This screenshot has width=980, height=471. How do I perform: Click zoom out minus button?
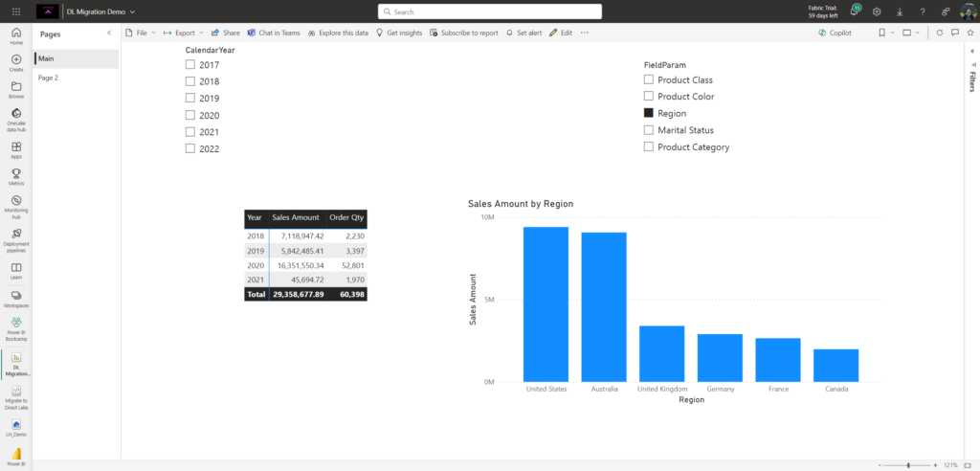coord(880,465)
